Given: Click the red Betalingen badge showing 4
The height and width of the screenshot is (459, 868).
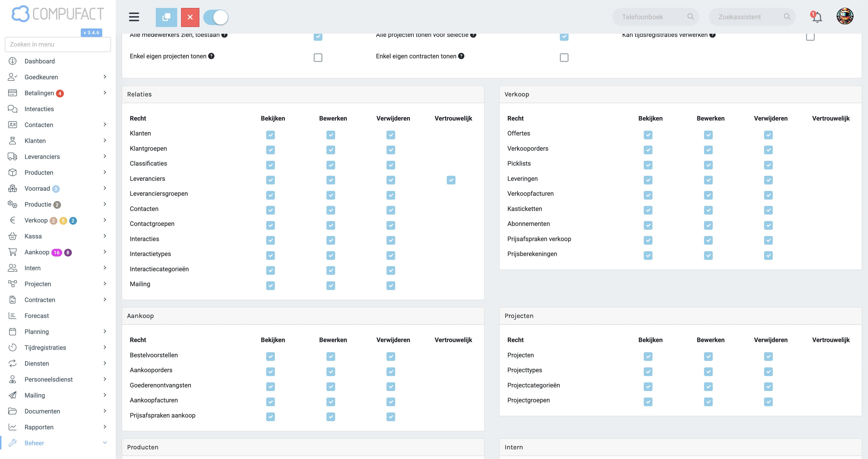Looking at the screenshot, I should coord(60,93).
